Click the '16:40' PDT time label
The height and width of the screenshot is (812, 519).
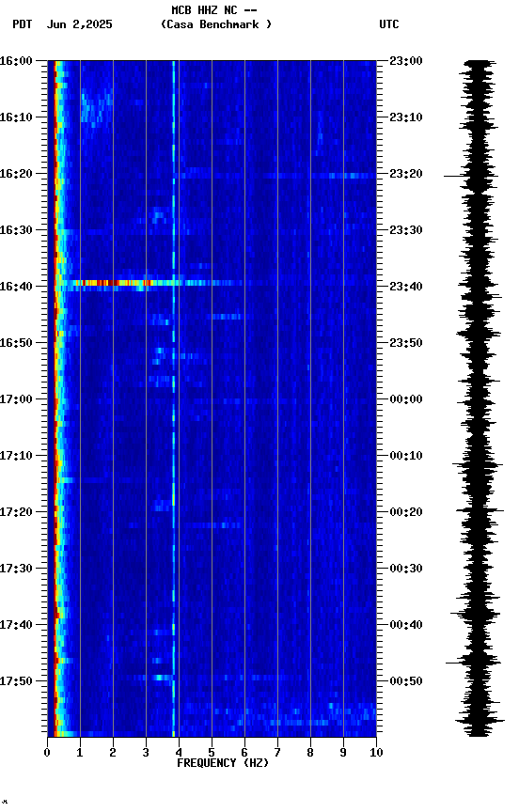pyautogui.click(x=16, y=287)
